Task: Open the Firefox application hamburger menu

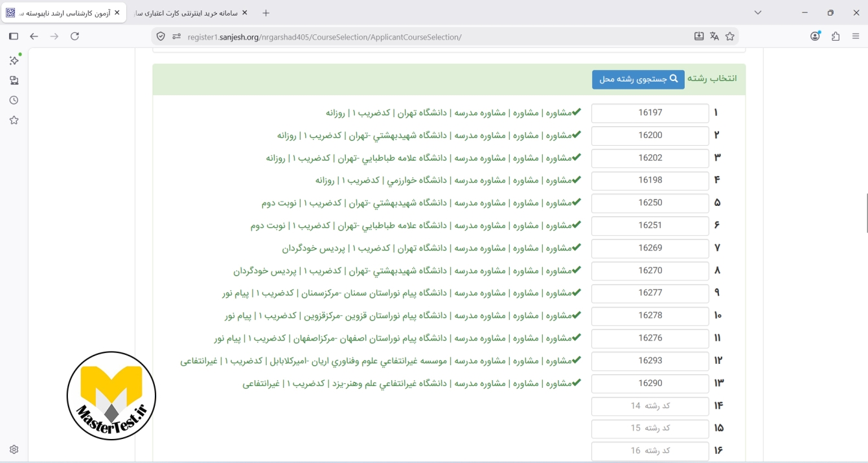Action: (856, 36)
